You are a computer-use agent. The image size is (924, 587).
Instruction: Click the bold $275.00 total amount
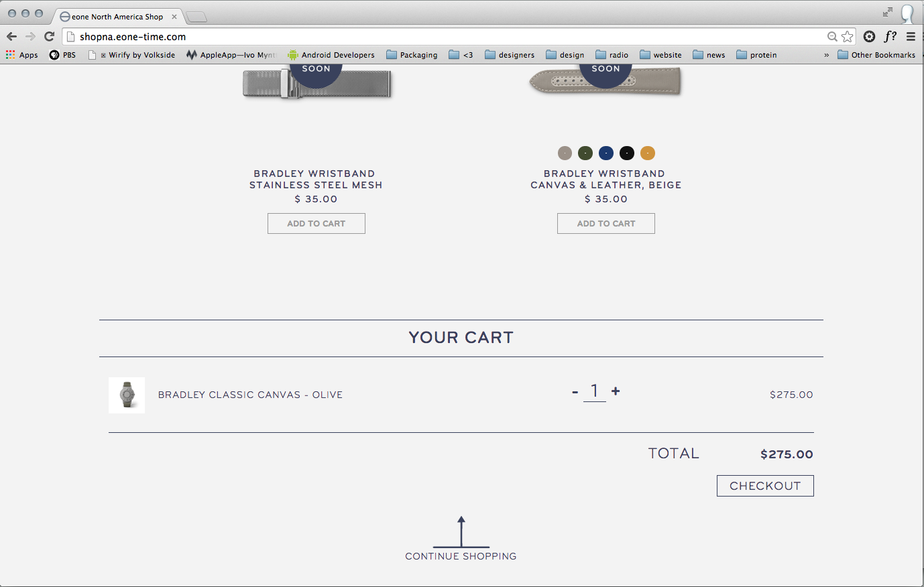tap(787, 454)
